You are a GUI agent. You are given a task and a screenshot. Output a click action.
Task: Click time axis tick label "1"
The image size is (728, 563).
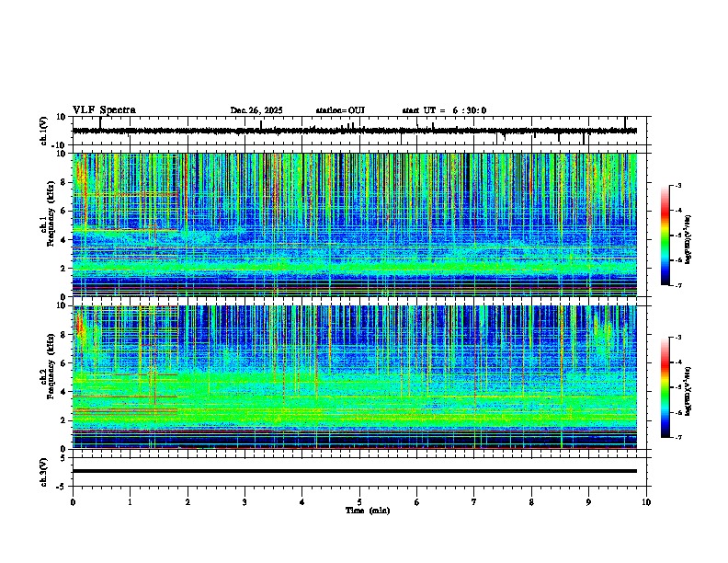(x=130, y=502)
